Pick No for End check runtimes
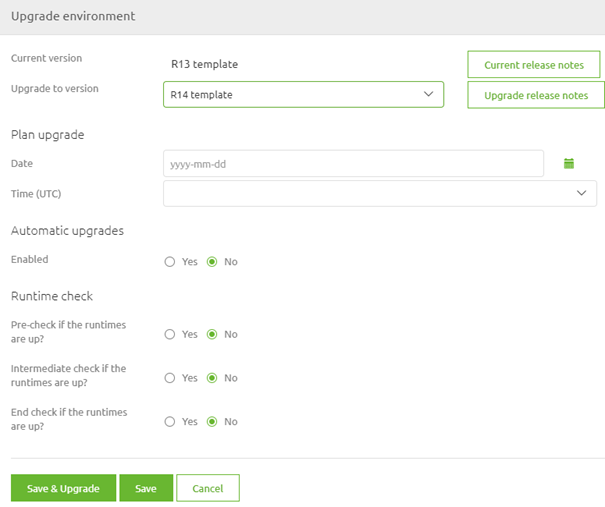 212,421
